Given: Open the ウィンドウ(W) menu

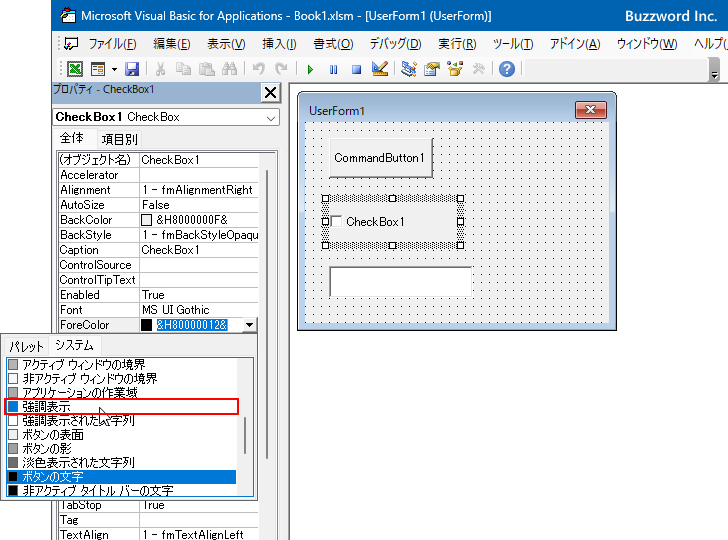Looking at the screenshot, I should pyautogui.click(x=647, y=44).
